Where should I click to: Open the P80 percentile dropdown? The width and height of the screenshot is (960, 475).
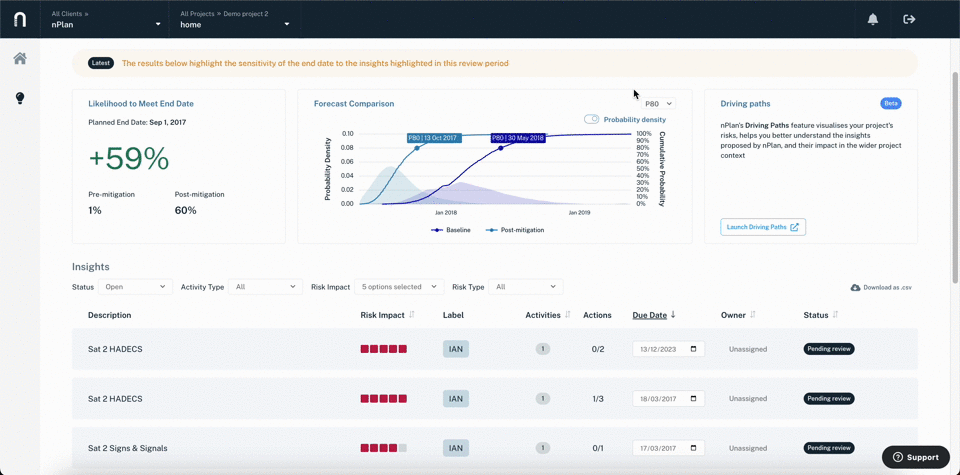click(659, 104)
